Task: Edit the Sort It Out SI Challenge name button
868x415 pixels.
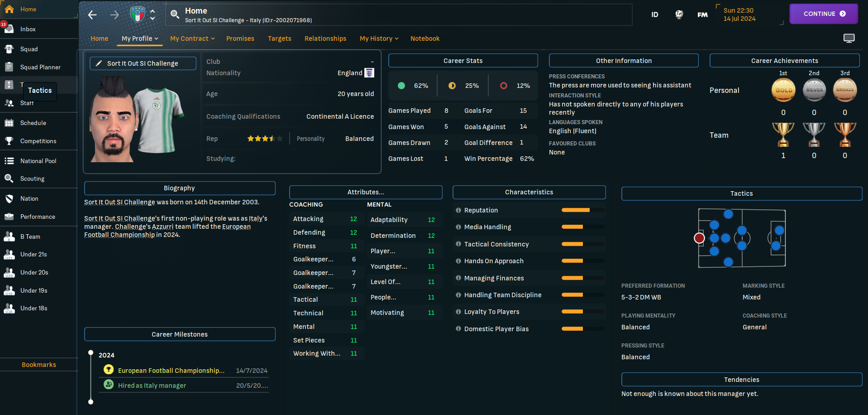Action: coord(143,63)
